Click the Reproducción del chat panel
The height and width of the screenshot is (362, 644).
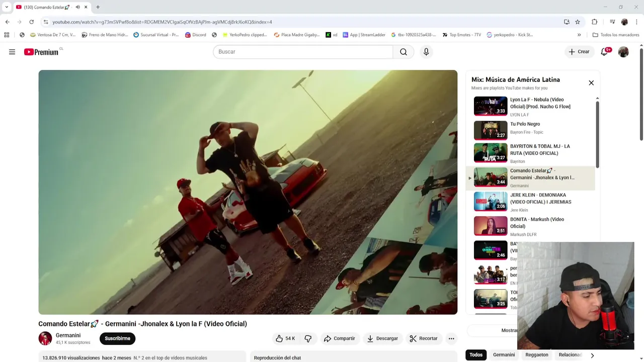[x=354, y=357]
